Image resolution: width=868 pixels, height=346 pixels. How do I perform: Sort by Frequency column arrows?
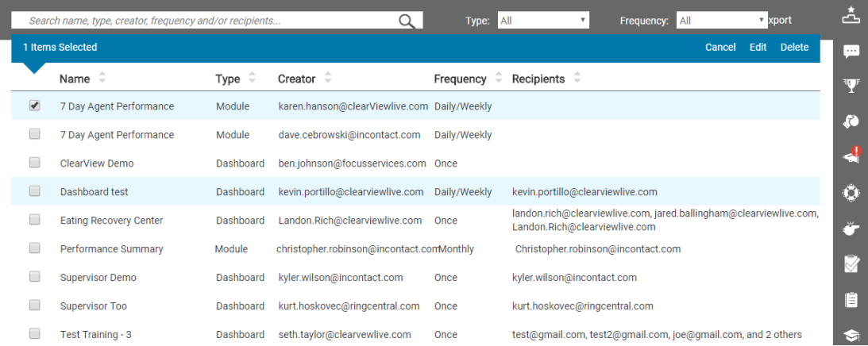click(499, 79)
